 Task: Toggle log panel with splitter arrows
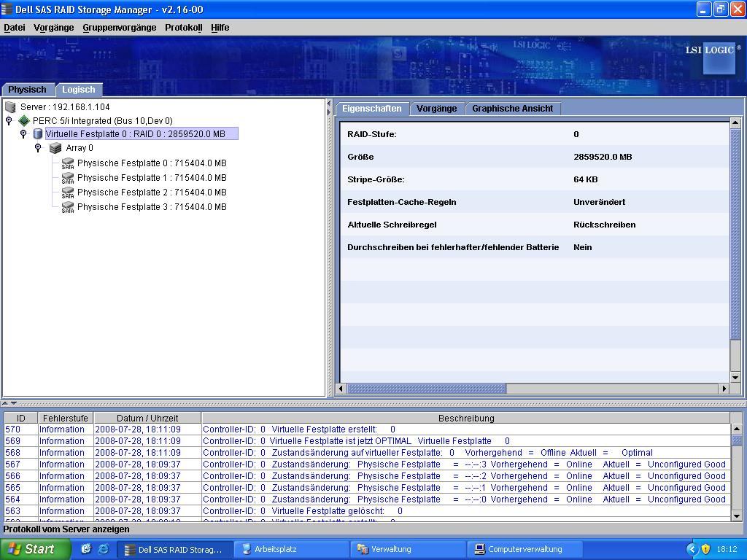click(9, 403)
